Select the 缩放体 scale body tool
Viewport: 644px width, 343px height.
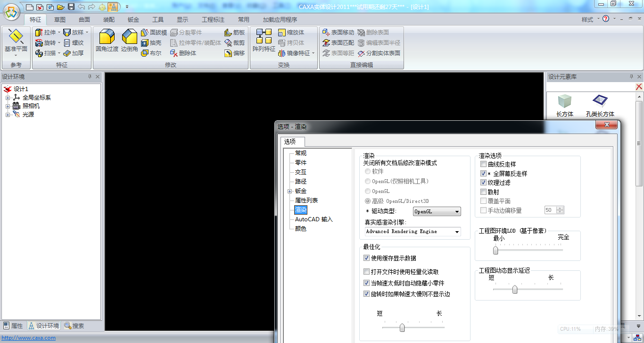pyautogui.click(x=291, y=33)
